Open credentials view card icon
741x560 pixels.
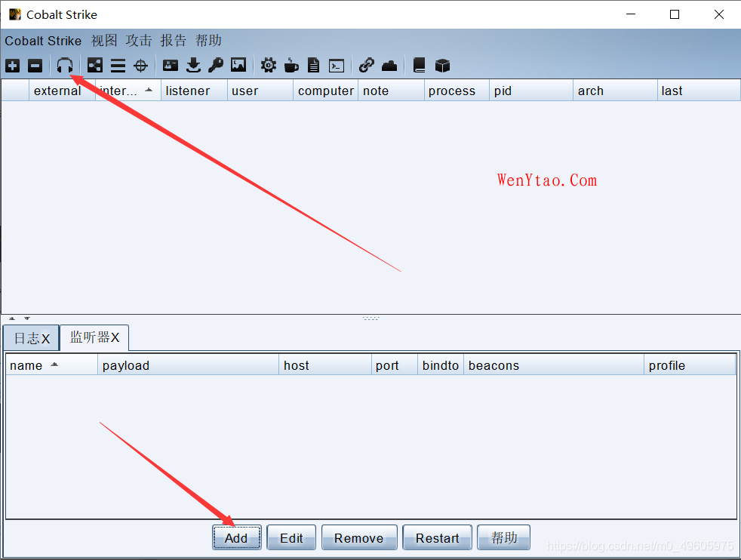coord(170,65)
